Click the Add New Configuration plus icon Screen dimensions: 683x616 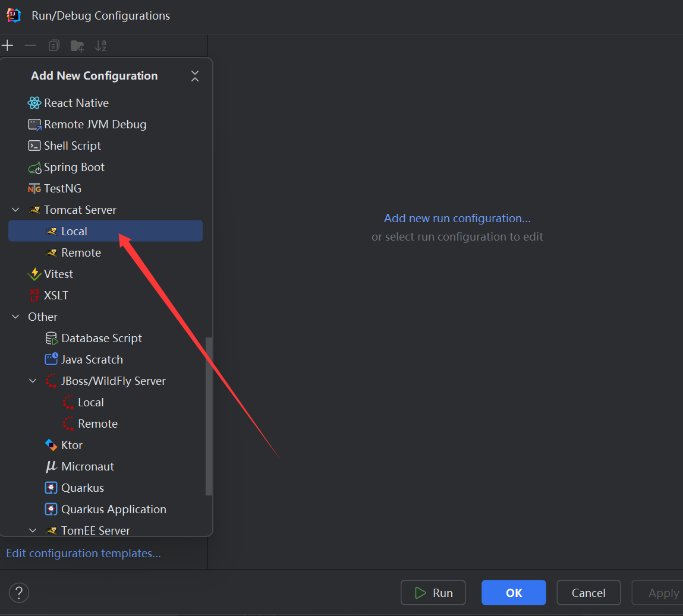(8, 46)
